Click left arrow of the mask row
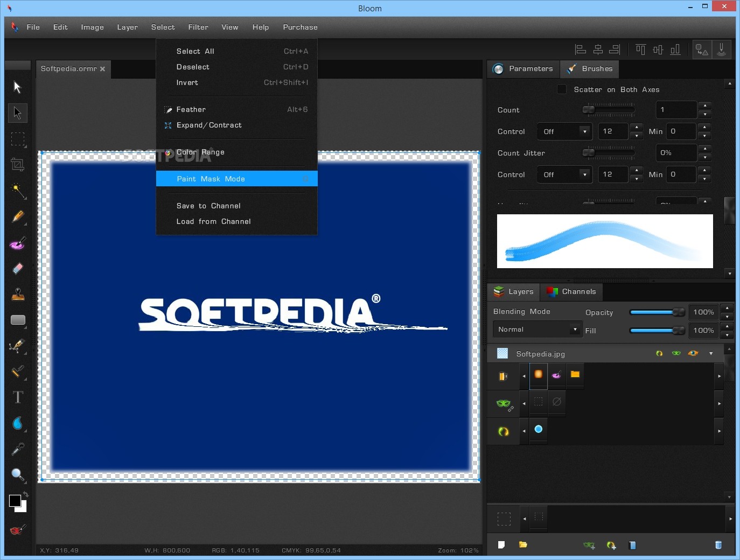Screen dimensions: 740x560 point(524,403)
